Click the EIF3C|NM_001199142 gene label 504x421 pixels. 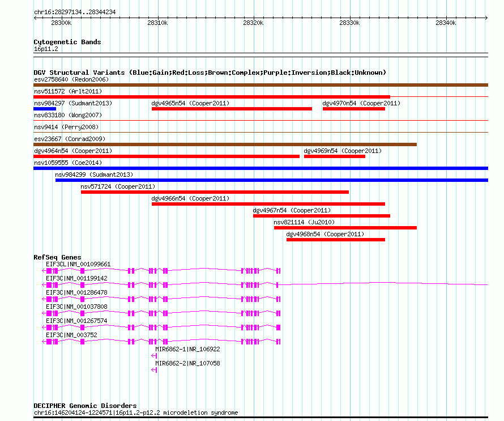pyautogui.click(x=76, y=278)
